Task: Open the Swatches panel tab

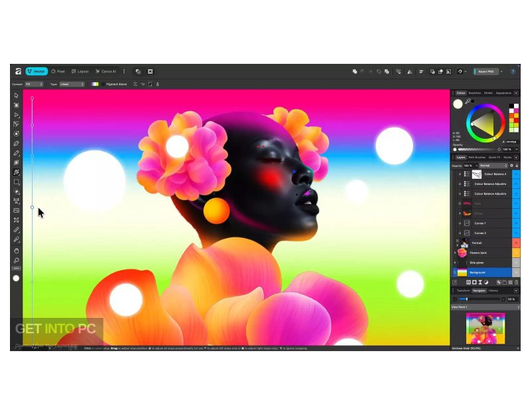Action: click(474, 93)
